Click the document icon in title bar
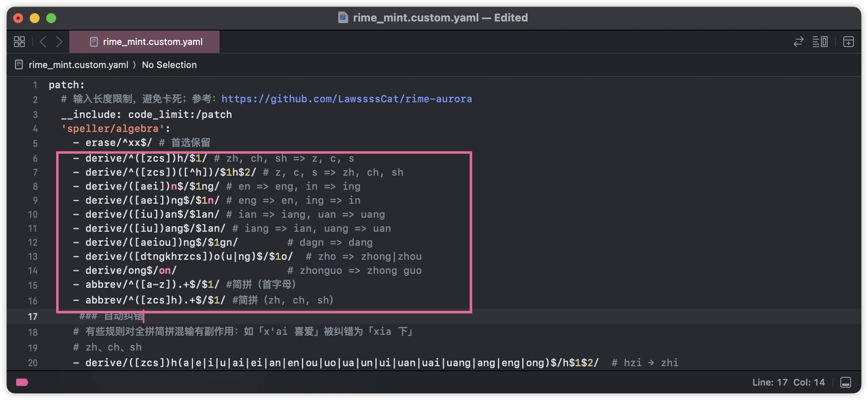868x400 pixels. click(343, 18)
